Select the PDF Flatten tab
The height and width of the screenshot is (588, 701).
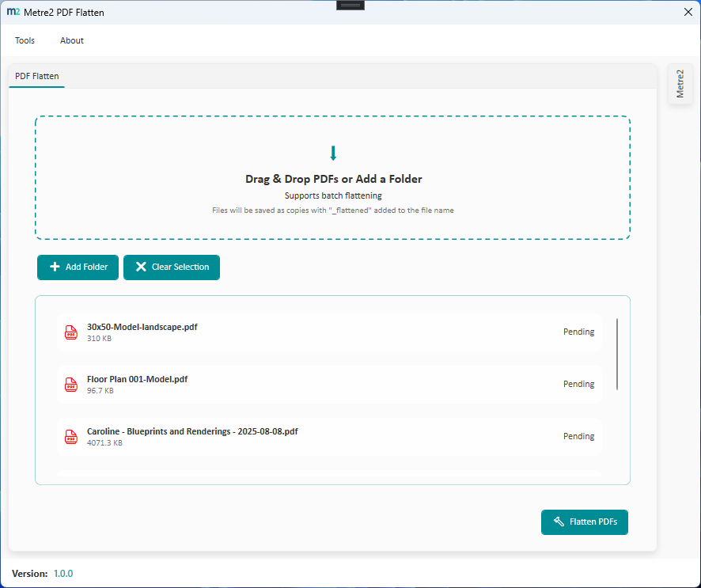pos(36,76)
